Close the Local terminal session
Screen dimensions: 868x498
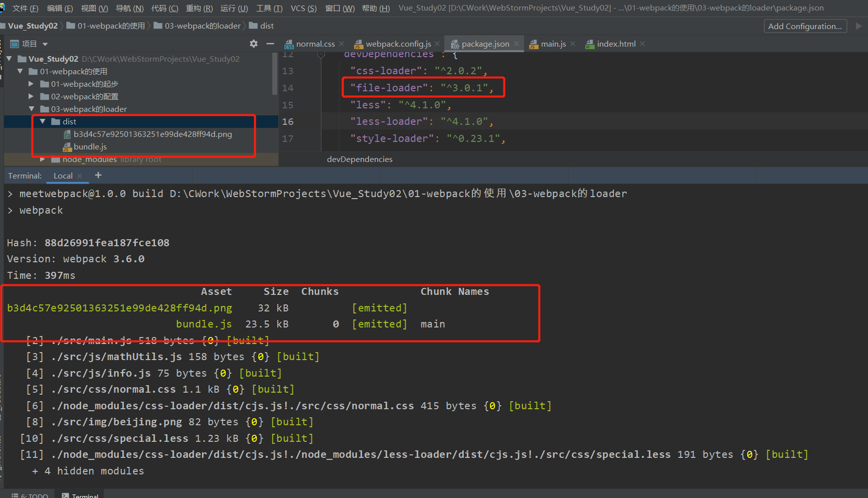point(80,176)
